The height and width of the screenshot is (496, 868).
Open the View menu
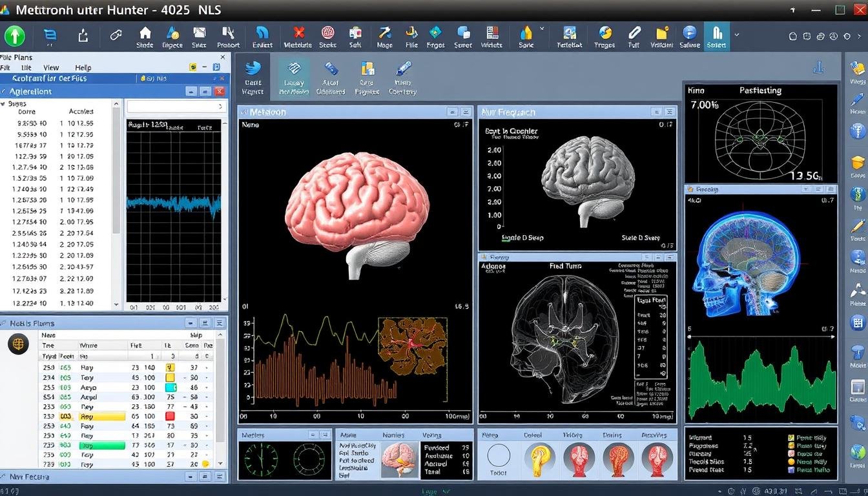tap(51, 68)
